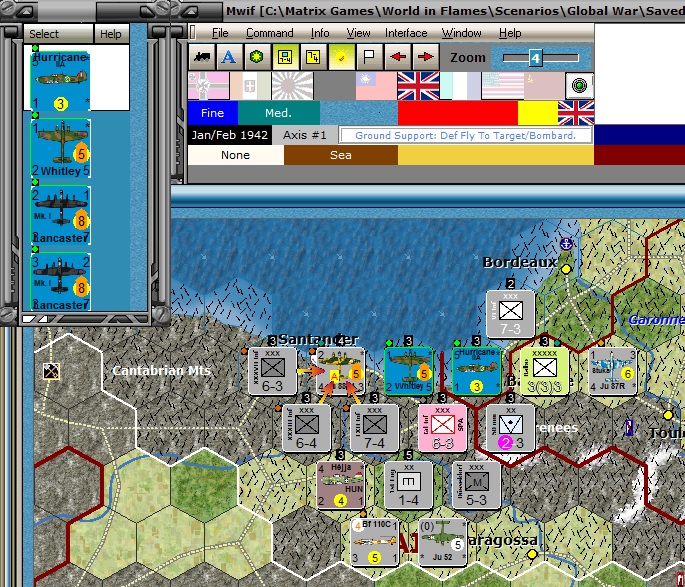Click the Ju 87R Stuka unit
The width and height of the screenshot is (685, 587).
pyautogui.click(x=613, y=371)
